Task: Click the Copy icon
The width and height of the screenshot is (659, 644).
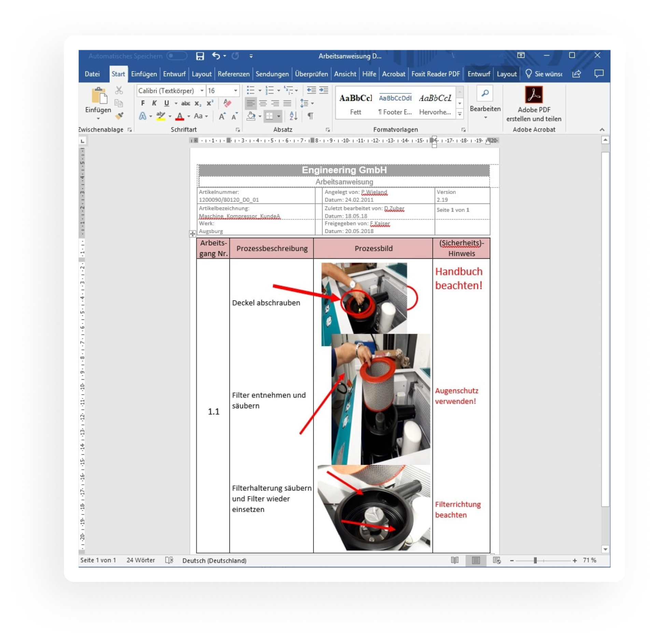Action: coord(119,103)
